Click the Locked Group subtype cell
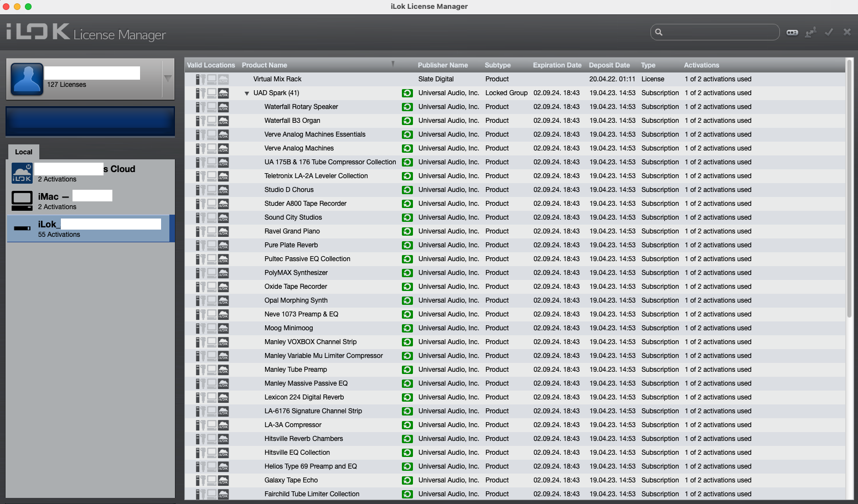 click(506, 93)
